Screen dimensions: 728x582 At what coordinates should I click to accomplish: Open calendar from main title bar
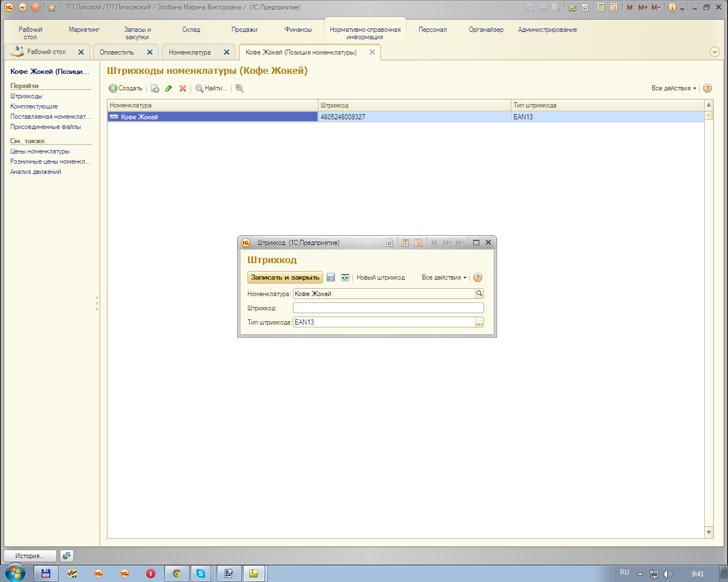pyautogui.click(x=614, y=7)
